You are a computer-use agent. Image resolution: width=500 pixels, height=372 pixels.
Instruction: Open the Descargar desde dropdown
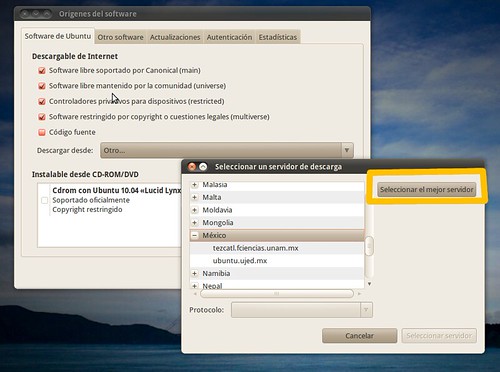227,150
